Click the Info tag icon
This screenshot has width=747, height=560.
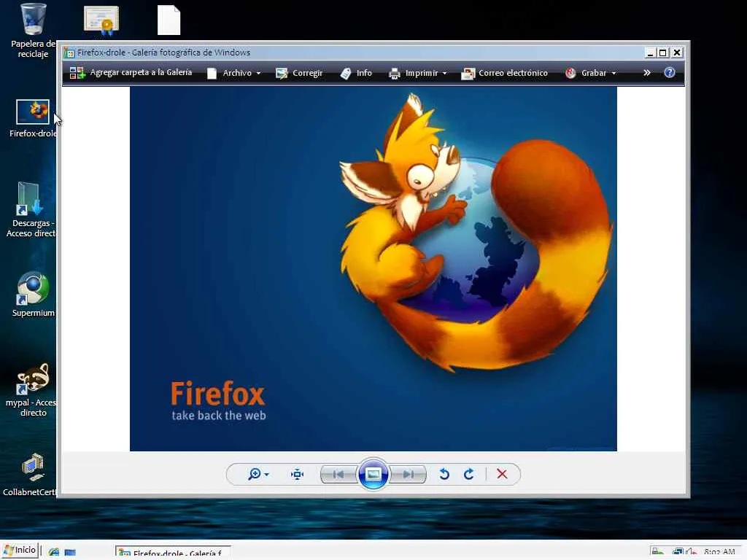coord(346,74)
